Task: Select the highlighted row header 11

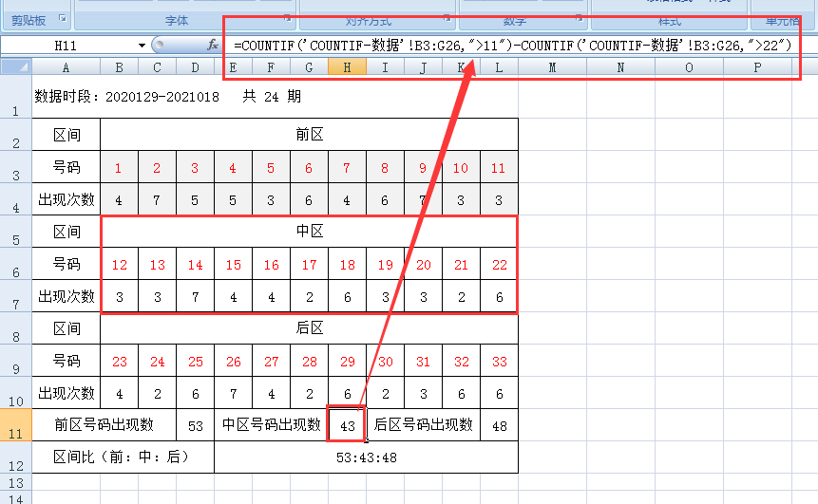Action: [x=15, y=425]
